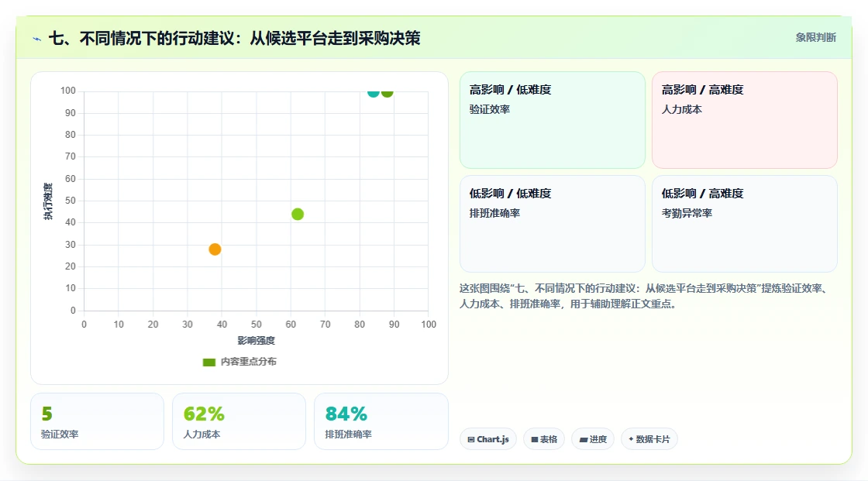Click the 62% stat value

coord(204,414)
